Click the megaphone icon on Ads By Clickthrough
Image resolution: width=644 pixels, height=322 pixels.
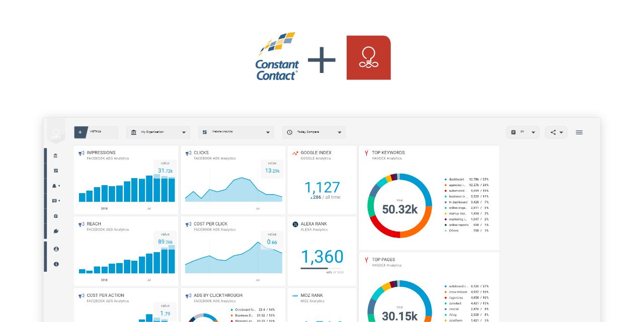pyautogui.click(x=188, y=296)
